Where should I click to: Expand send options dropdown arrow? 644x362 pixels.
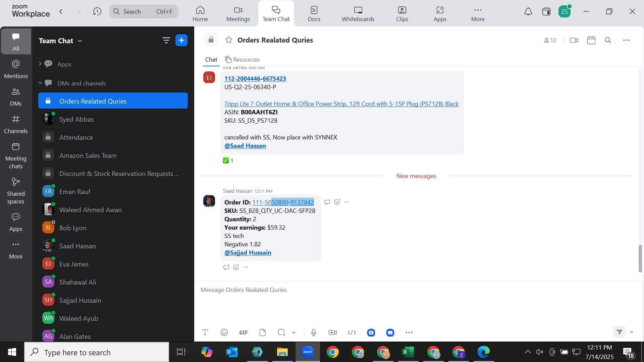632,332
